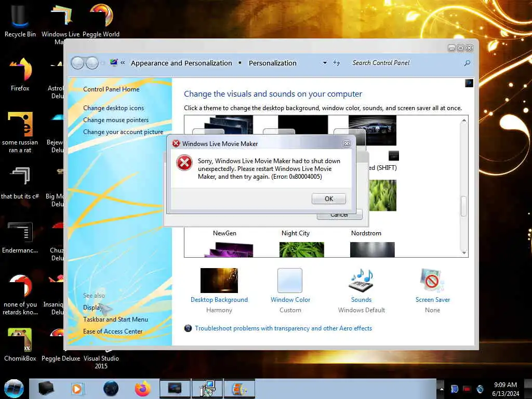Click the Personalization breadcrumb
This screenshot has width=532, height=399.
pos(272,63)
